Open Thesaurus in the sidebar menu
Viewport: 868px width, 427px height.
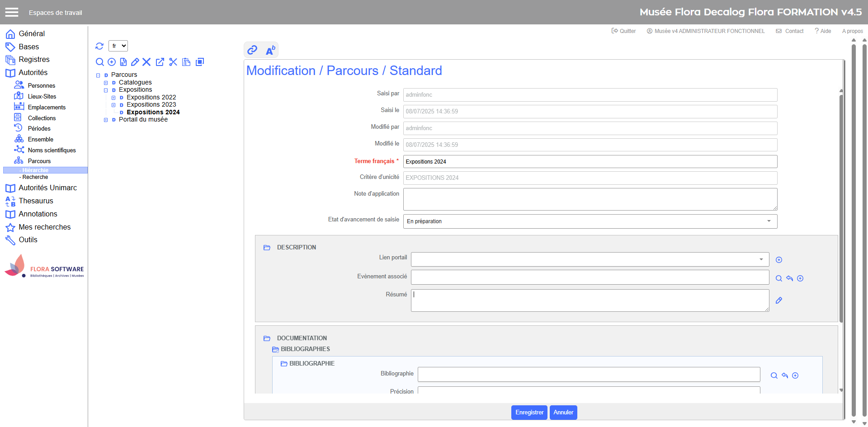[36, 201]
